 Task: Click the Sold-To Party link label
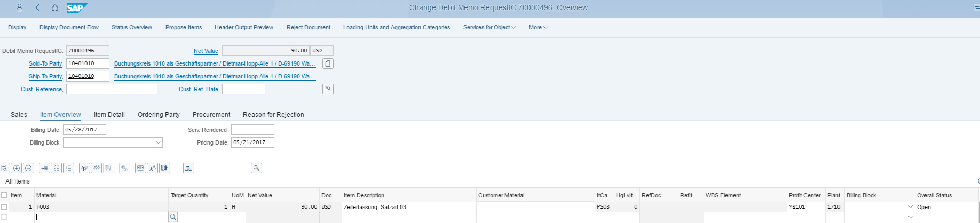[x=45, y=63]
